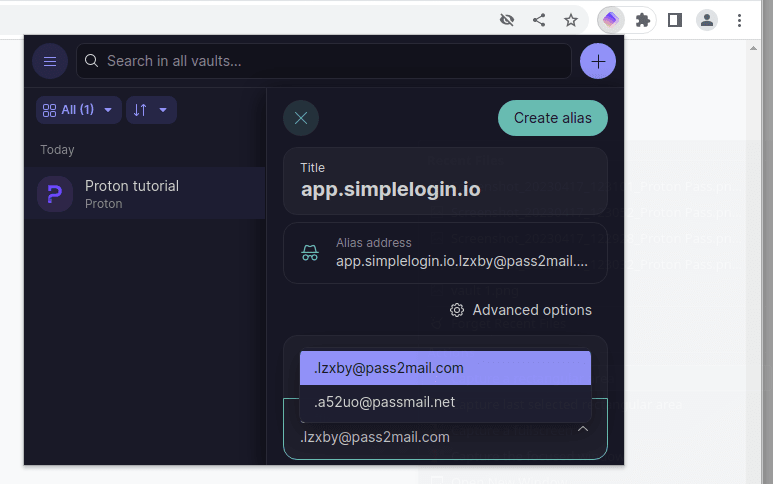Click the Create alias button
This screenshot has width=773, height=484.
pyautogui.click(x=553, y=118)
